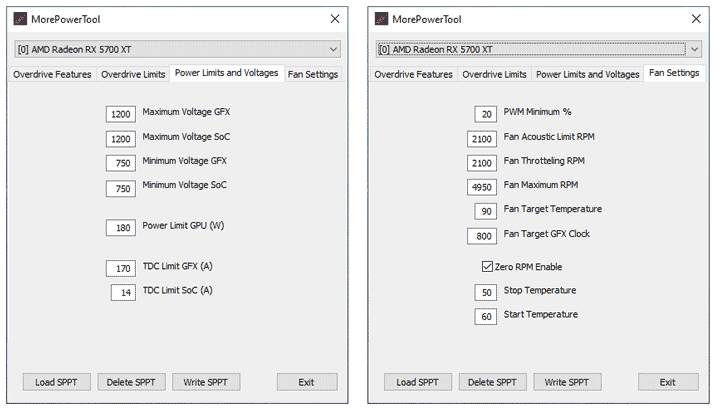
Task: Click Exit button in right window
Action: pyautogui.click(x=668, y=382)
